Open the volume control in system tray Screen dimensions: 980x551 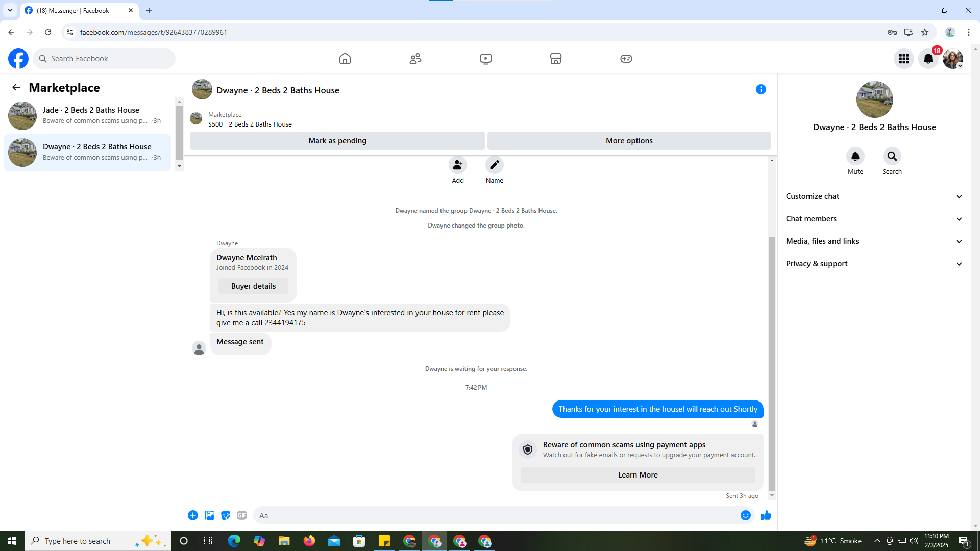point(914,541)
